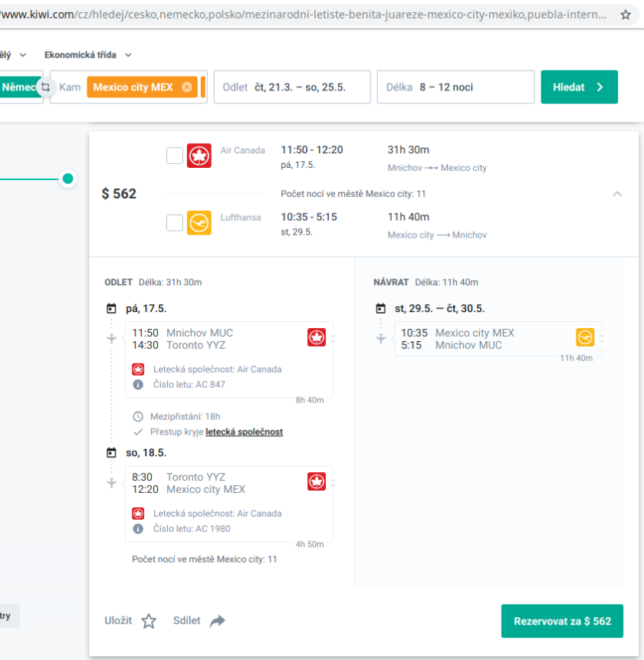Remove the Mexico city MEX destination tag
Screen dimensions: 644x660
tap(187, 87)
